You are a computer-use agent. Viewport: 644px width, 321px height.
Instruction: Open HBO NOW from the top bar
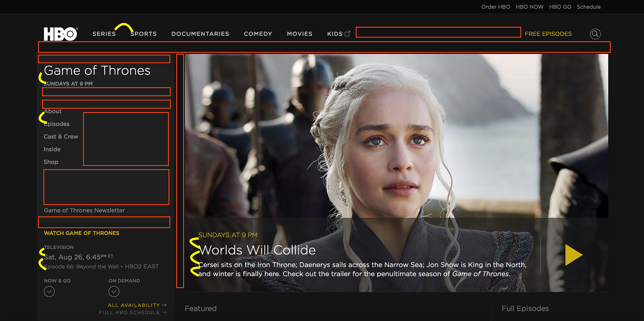(529, 7)
